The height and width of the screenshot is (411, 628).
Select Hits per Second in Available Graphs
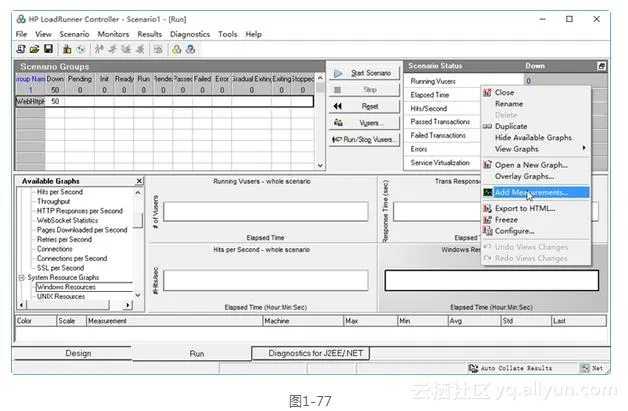pos(60,192)
